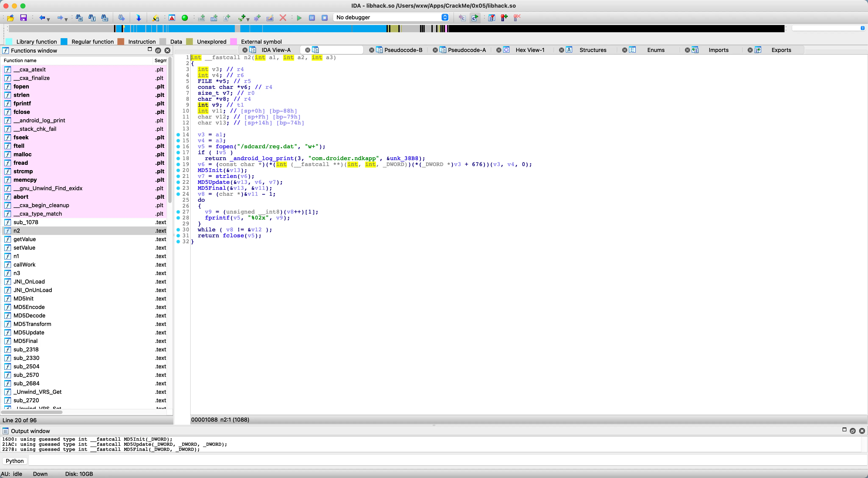Pause the process with the pause icon

pos(312,18)
